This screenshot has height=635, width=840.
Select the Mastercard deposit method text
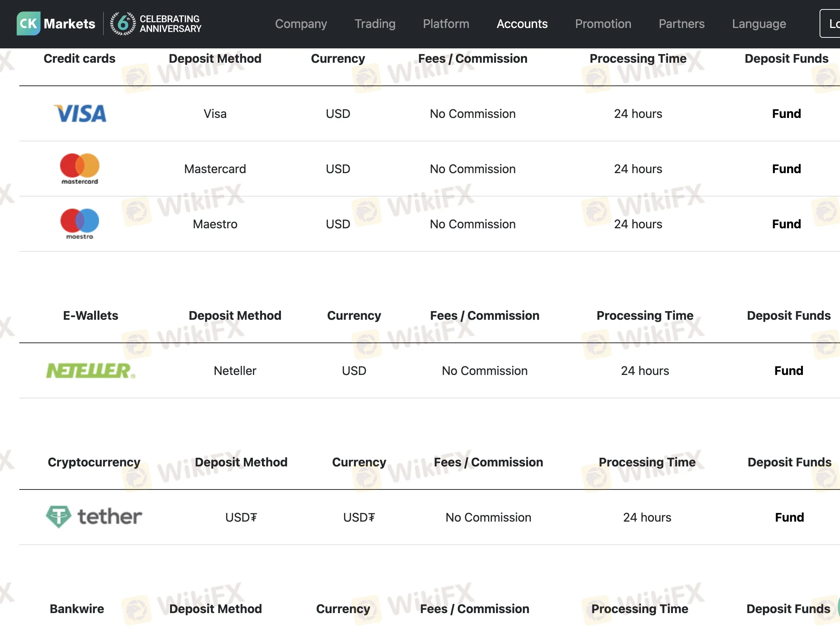tap(215, 169)
